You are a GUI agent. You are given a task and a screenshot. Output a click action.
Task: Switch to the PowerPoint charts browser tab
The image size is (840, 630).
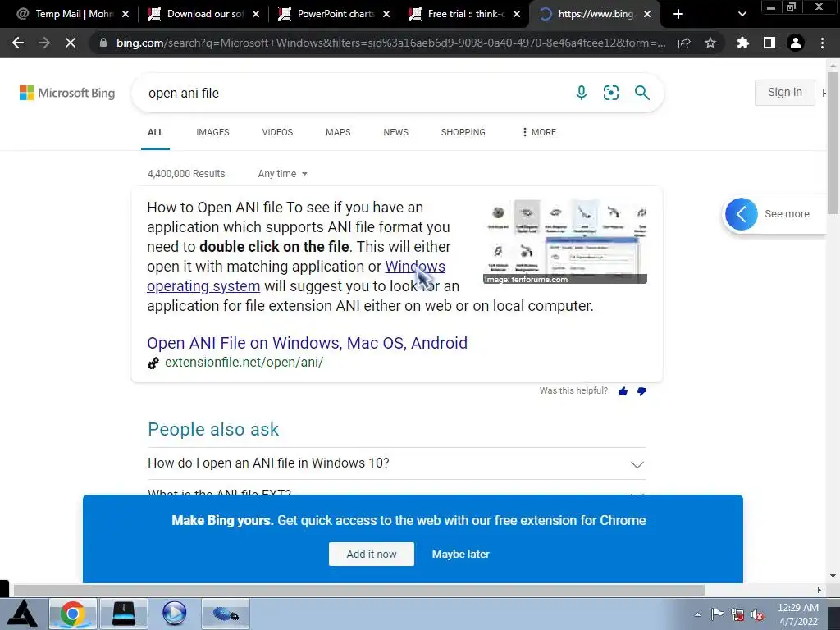pos(332,14)
